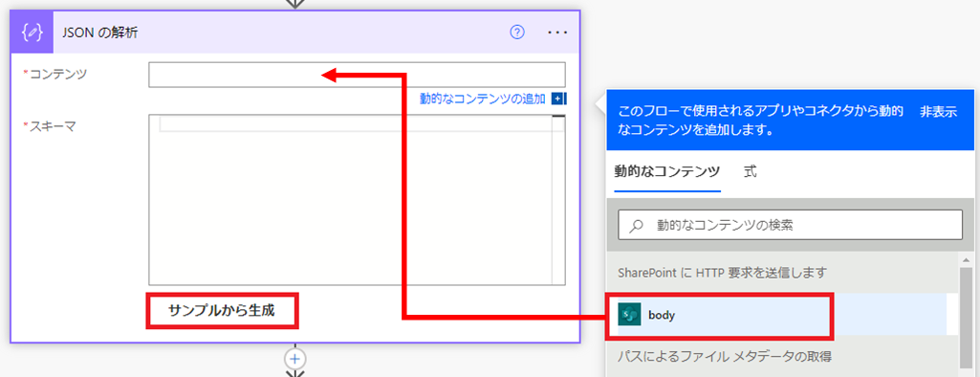Click the JSON の解析 title bar

coord(295,33)
